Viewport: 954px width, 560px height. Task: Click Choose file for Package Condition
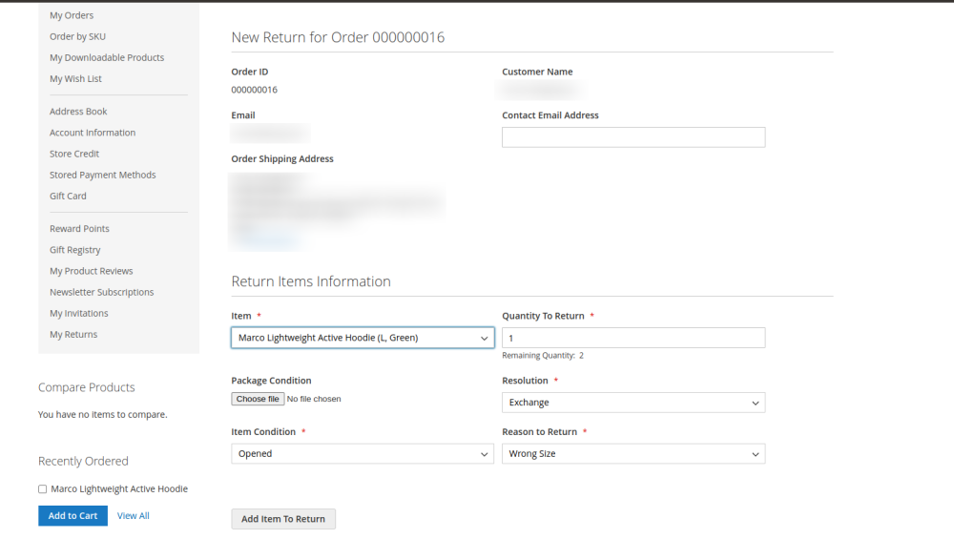coord(258,399)
